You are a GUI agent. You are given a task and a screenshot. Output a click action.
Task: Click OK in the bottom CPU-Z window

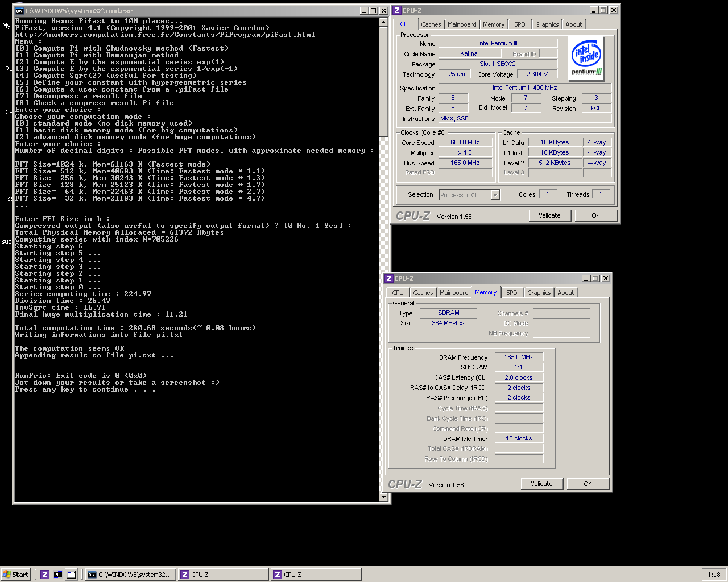tap(588, 484)
